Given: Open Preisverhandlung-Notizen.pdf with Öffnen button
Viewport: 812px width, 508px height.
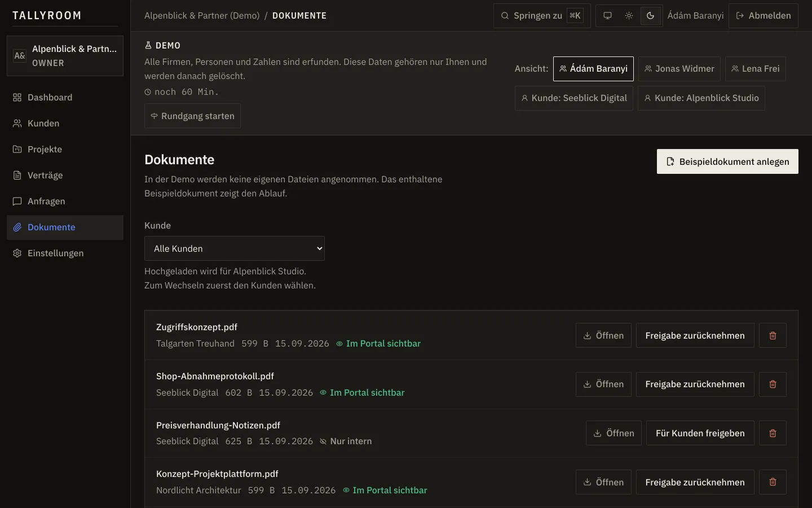Looking at the screenshot, I should point(614,433).
